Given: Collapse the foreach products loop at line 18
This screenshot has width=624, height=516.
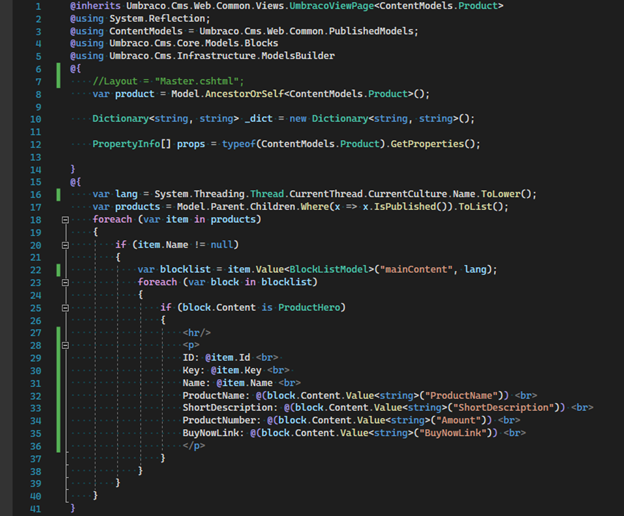Looking at the screenshot, I should point(66,220).
